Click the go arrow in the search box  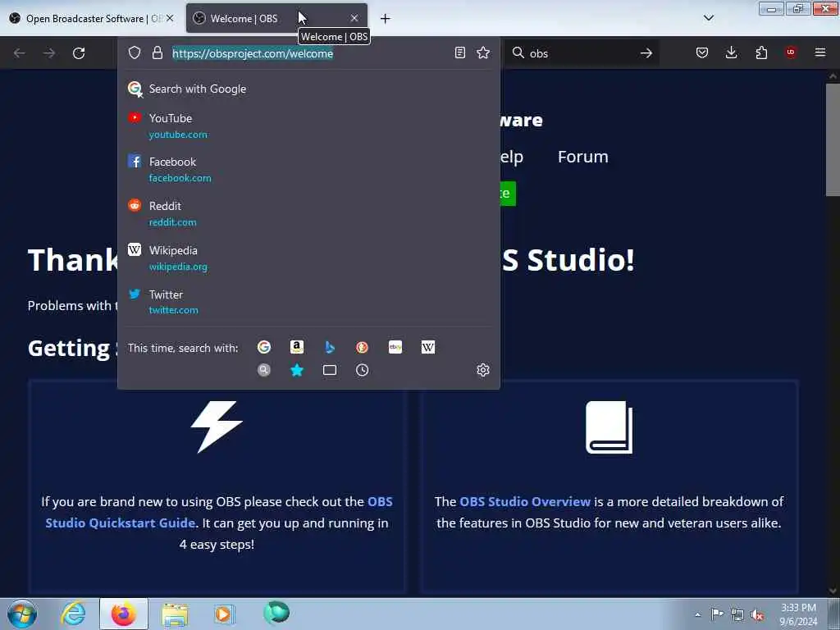point(646,53)
